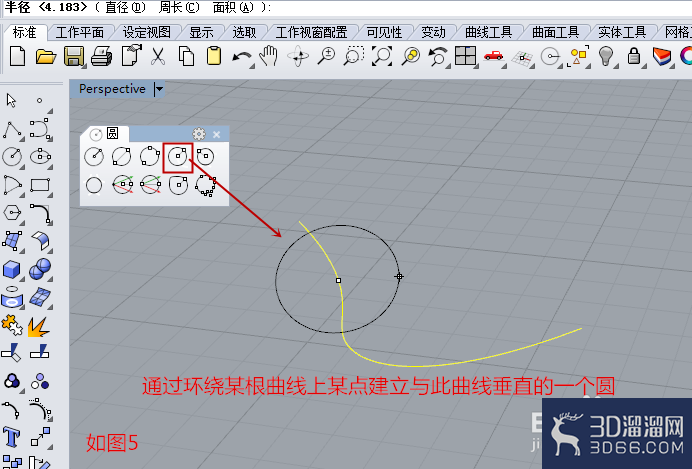Click the New file icon

tap(17, 56)
